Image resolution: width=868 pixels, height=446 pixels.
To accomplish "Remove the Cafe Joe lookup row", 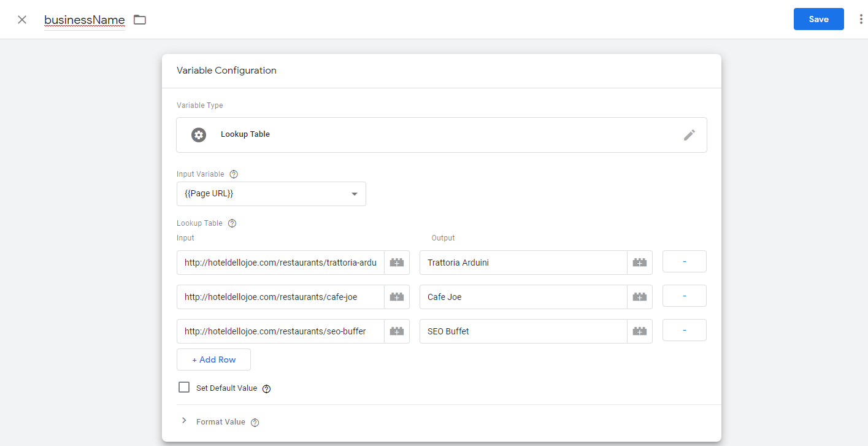I will [684, 296].
